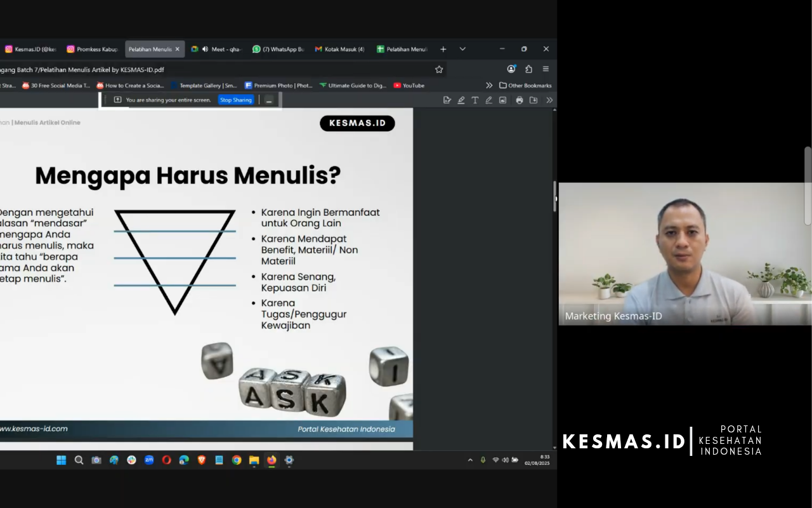812x508 pixels.
Task: Expand more PDF tools chevron
Action: (549, 100)
